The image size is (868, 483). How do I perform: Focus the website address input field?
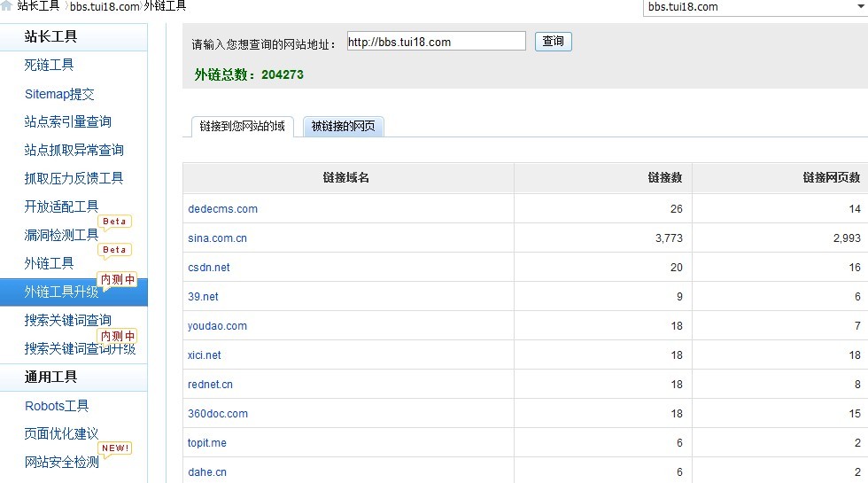click(x=436, y=42)
